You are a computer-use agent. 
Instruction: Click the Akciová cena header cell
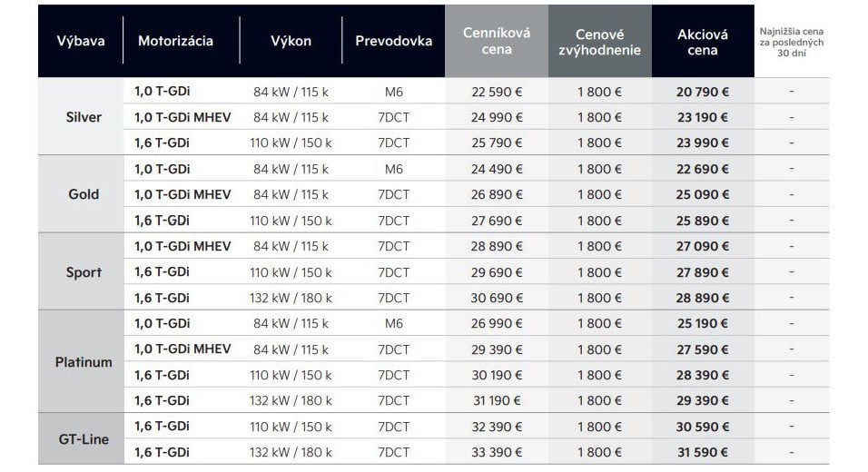(x=703, y=42)
